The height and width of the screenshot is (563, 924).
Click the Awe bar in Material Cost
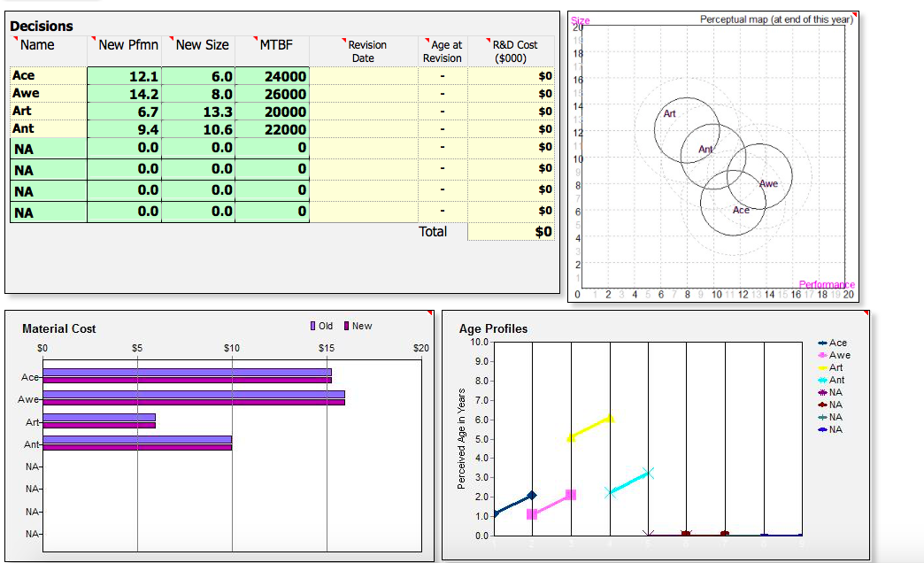pos(194,398)
